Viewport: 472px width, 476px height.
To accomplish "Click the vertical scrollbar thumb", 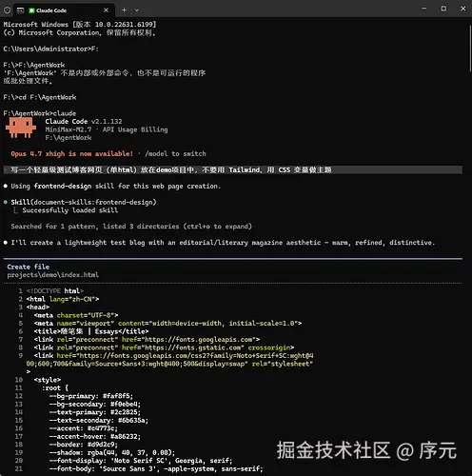I will [470, 49].
